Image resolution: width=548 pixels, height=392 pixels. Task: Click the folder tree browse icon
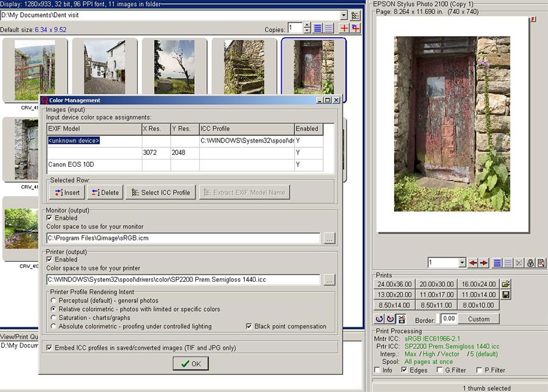coord(356,15)
